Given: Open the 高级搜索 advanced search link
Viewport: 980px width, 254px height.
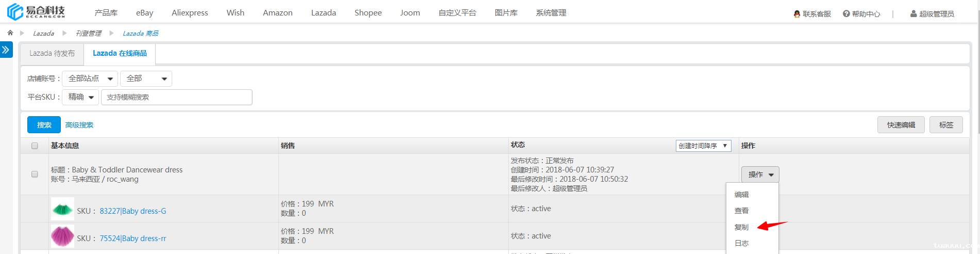Looking at the screenshot, I should point(79,125).
